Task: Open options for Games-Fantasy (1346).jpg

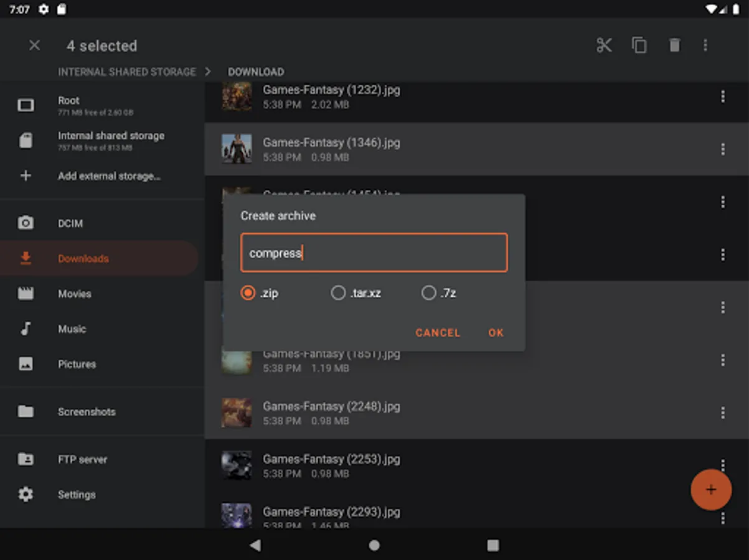Action: 722,149
